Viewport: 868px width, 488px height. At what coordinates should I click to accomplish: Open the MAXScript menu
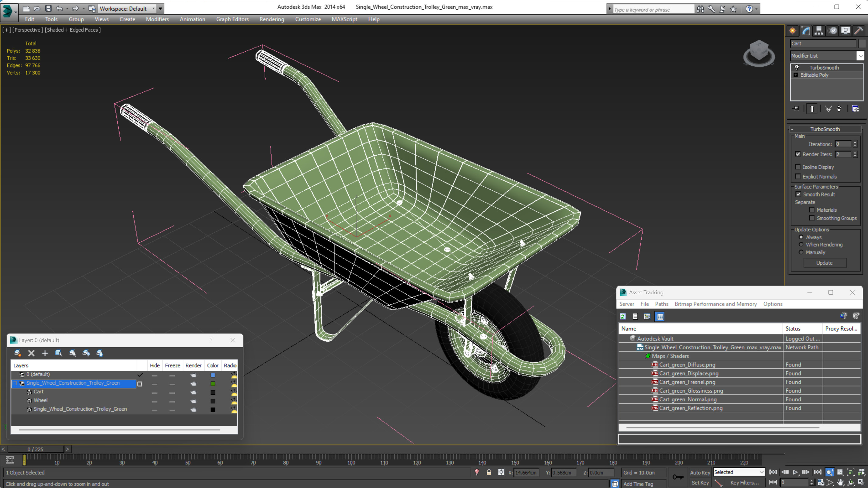click(x=344, y=19)
